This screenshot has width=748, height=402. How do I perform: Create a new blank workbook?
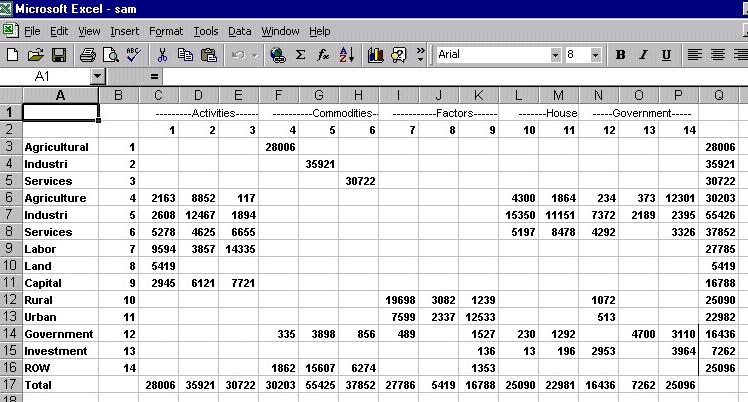(x=12, y=55)
